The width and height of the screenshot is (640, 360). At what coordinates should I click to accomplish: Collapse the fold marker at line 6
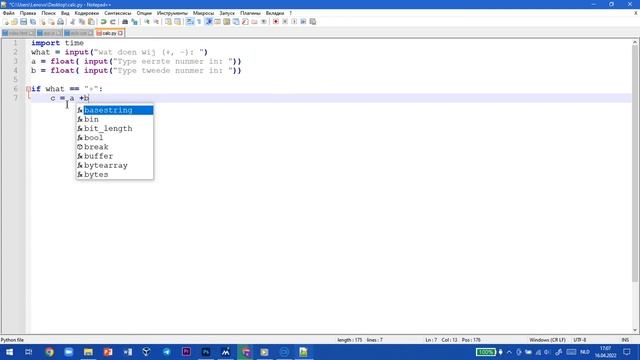(28, 89)
